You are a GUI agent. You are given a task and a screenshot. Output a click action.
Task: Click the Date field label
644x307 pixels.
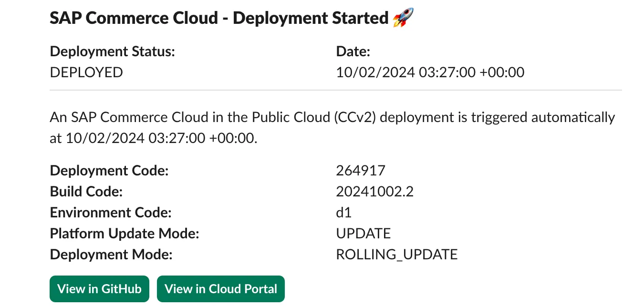tap(353, 51)
